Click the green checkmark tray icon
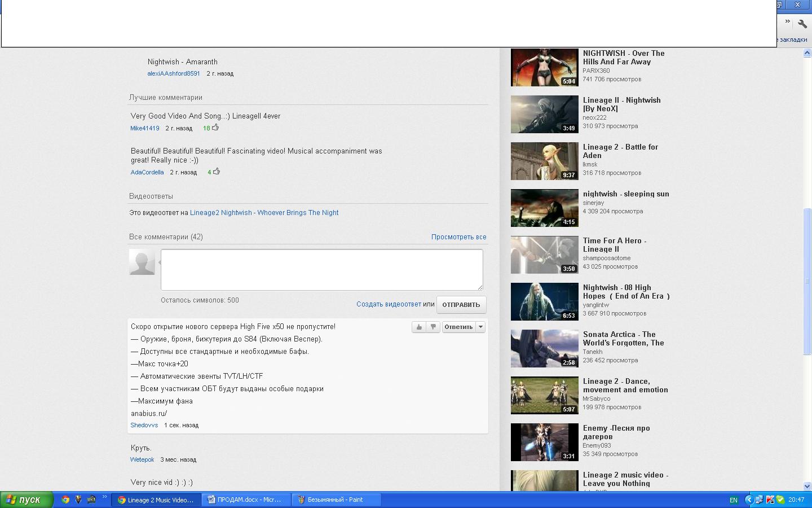The width and height of the screenshot is (812, 508). point(780,500)
